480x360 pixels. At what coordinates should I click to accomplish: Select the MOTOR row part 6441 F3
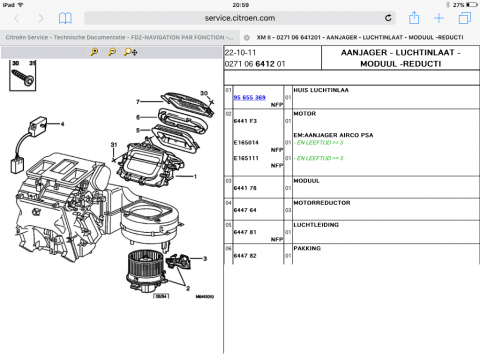coord(245,121)
